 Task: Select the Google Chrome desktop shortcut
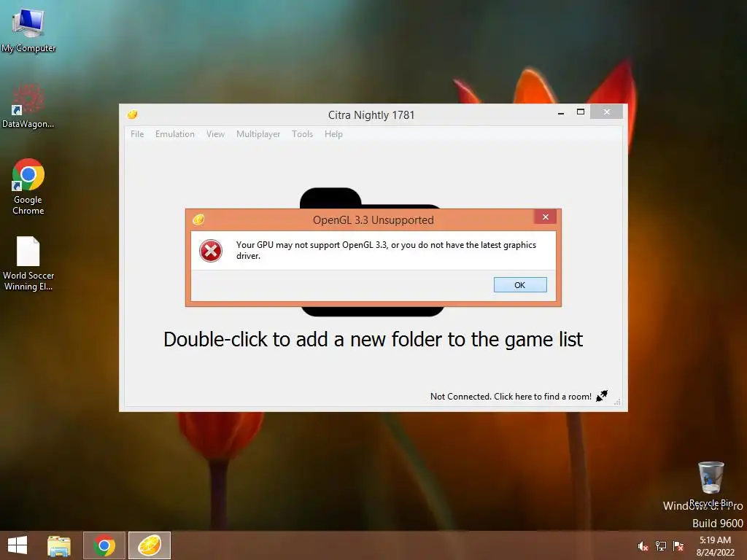click(28, 187)
